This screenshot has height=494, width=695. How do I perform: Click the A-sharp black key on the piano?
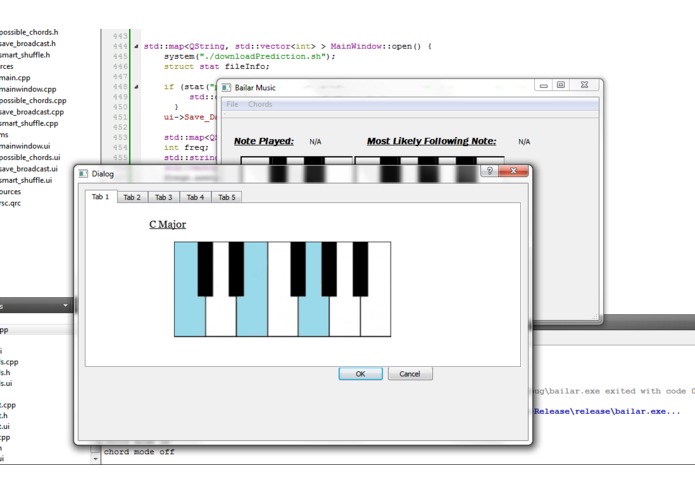(x=360, y=269)
